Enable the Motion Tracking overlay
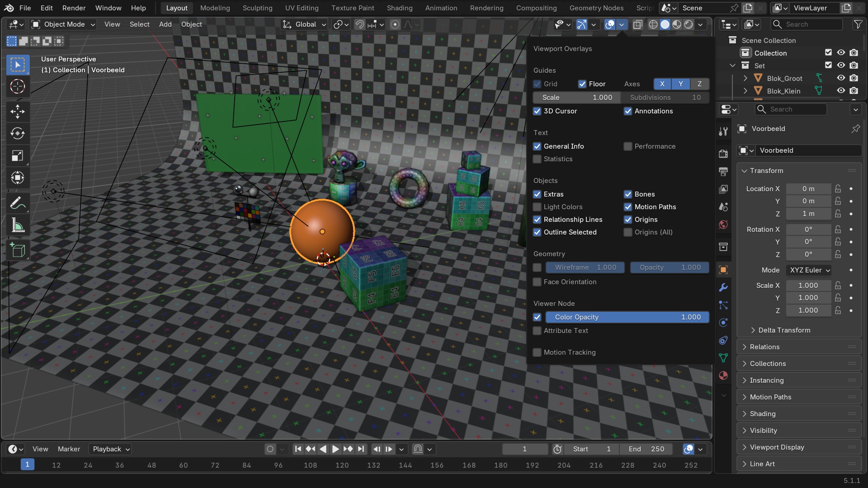The height and width of the screenshot is (488, 868). (537, 352)
